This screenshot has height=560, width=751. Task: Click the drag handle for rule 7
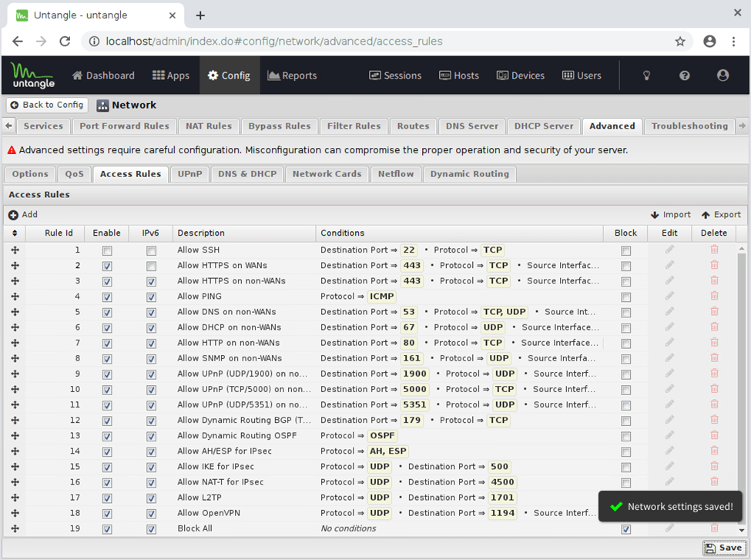click(15, 343)
